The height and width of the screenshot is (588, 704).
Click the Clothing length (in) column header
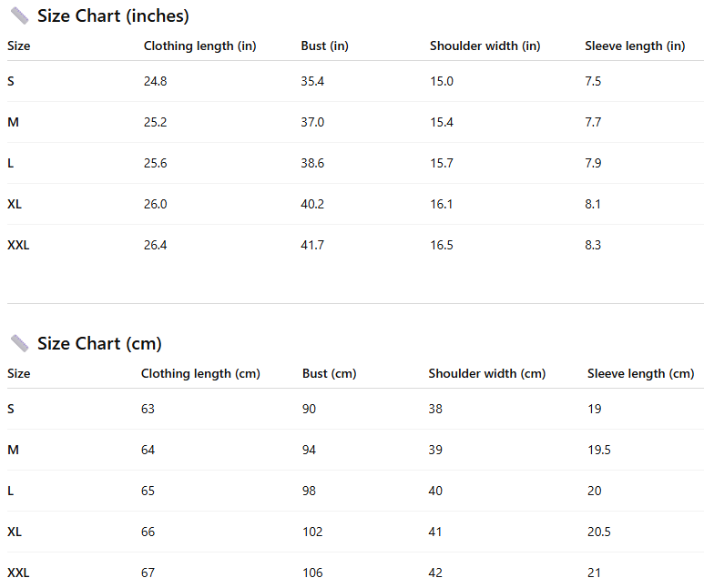tap(199, 46)
